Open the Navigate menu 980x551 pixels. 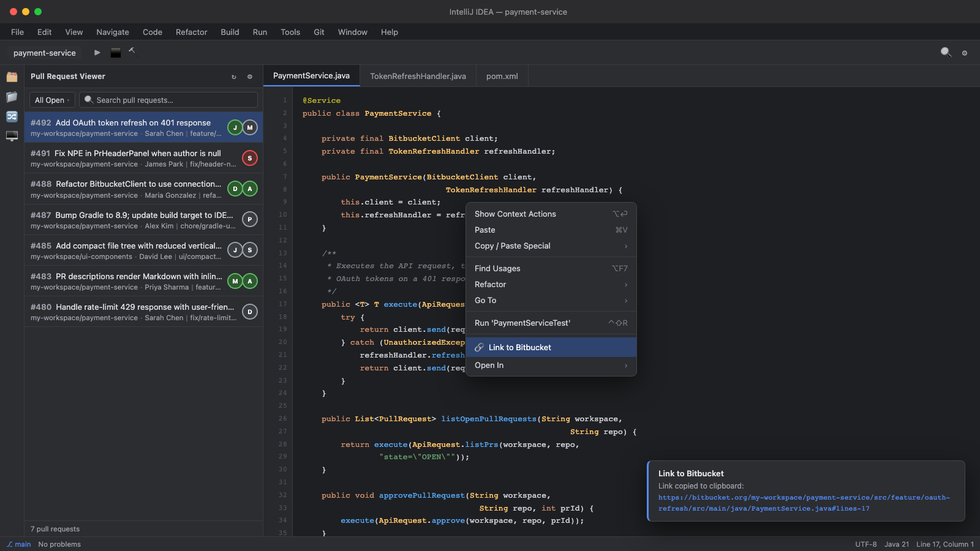coord(113,32)
